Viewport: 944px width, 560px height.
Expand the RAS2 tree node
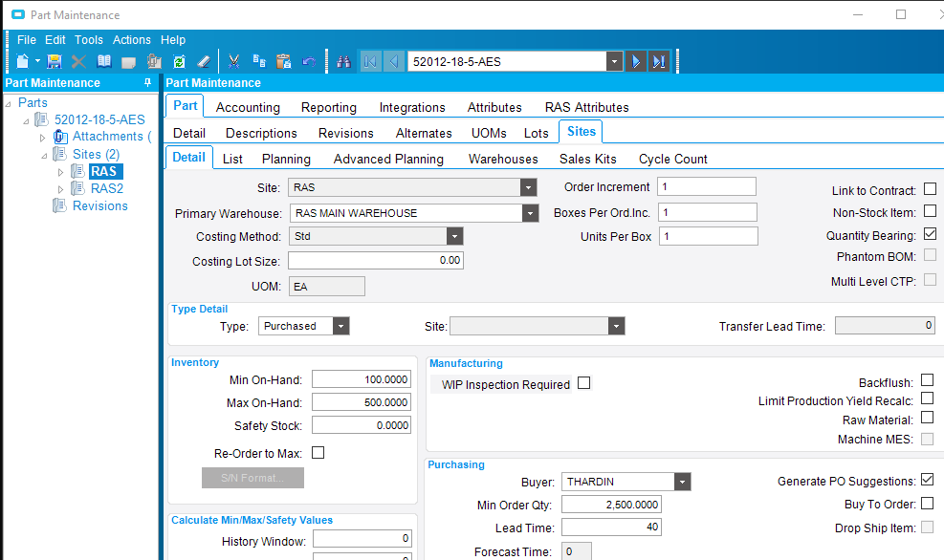tap(60, 189)
